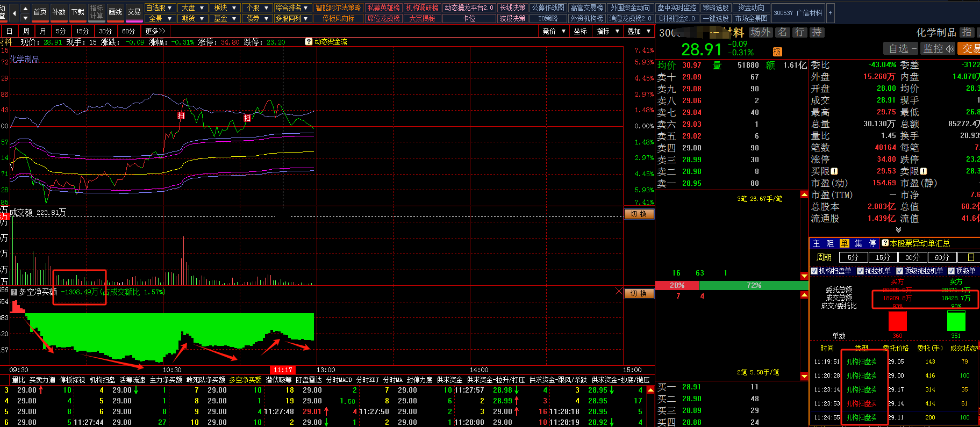Expand the 板块 dropdown
Image resolution: width=980 pixels, height=427 pixels.
225,8
